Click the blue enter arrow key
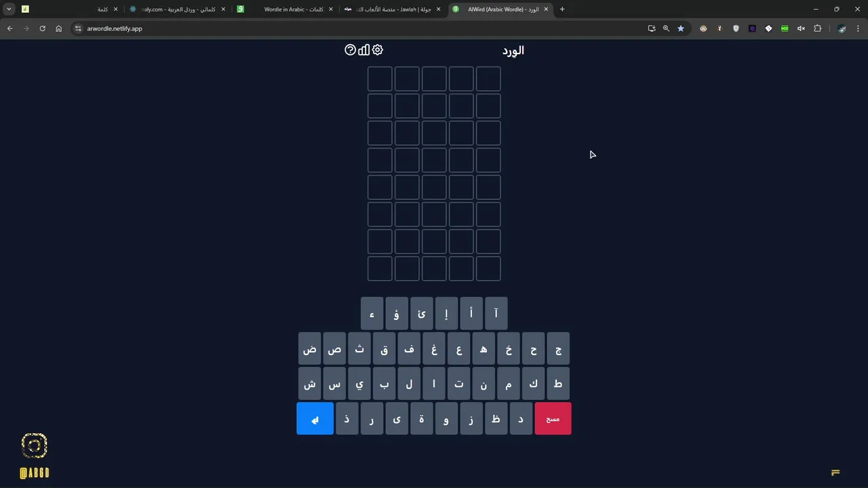868x488 pixels. 315,419
